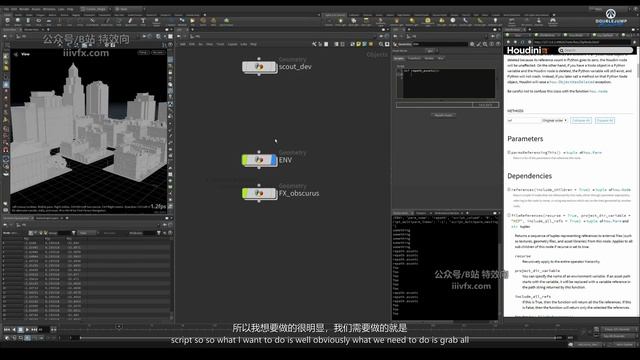640x360 pixels.
Task: Click the yellow sticky note icon in network toolbar
Action: click(x=358, y=44)
